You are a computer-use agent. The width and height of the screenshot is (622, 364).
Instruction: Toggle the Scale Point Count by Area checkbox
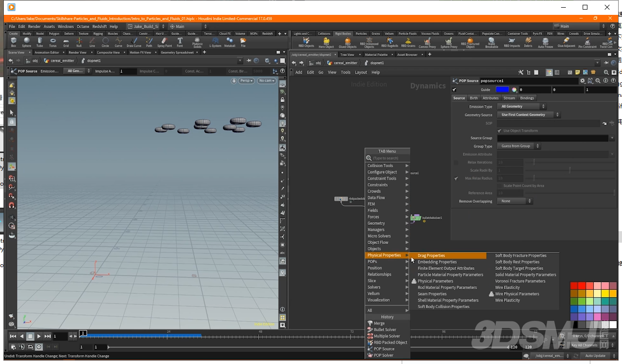click(x=500, y=186)
